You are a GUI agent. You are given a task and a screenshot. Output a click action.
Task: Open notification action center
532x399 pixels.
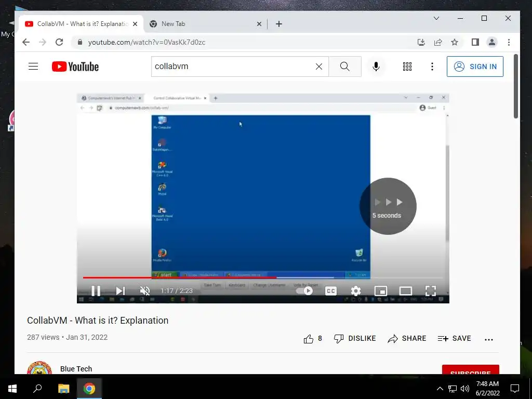[x=515, y=389]
